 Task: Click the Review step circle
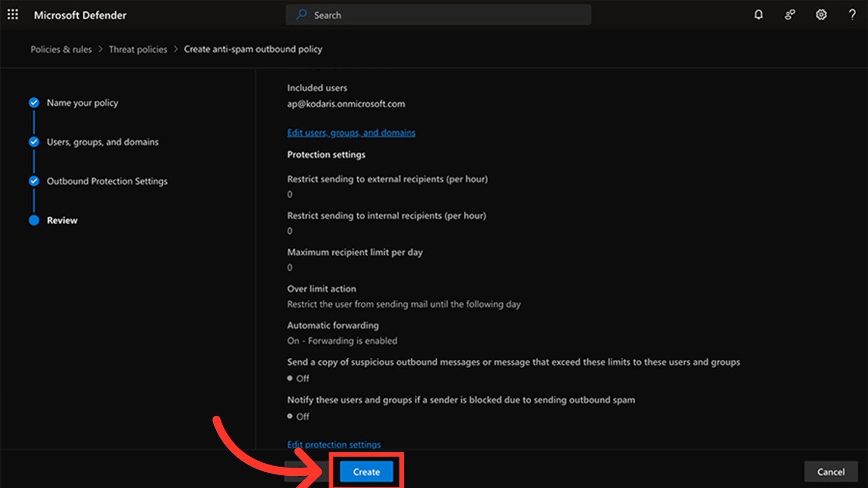point(34,221)
